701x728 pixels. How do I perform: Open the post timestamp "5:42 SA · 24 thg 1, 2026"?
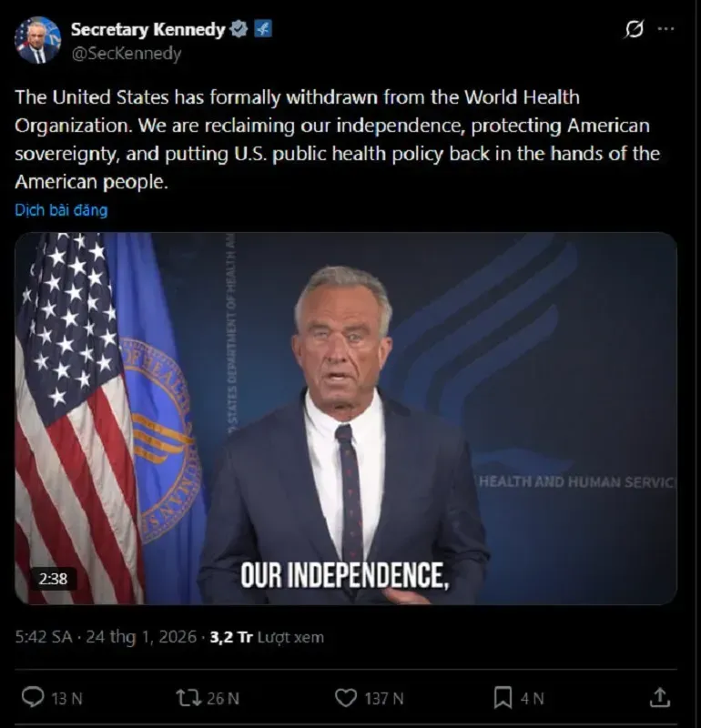coord(106,637)
